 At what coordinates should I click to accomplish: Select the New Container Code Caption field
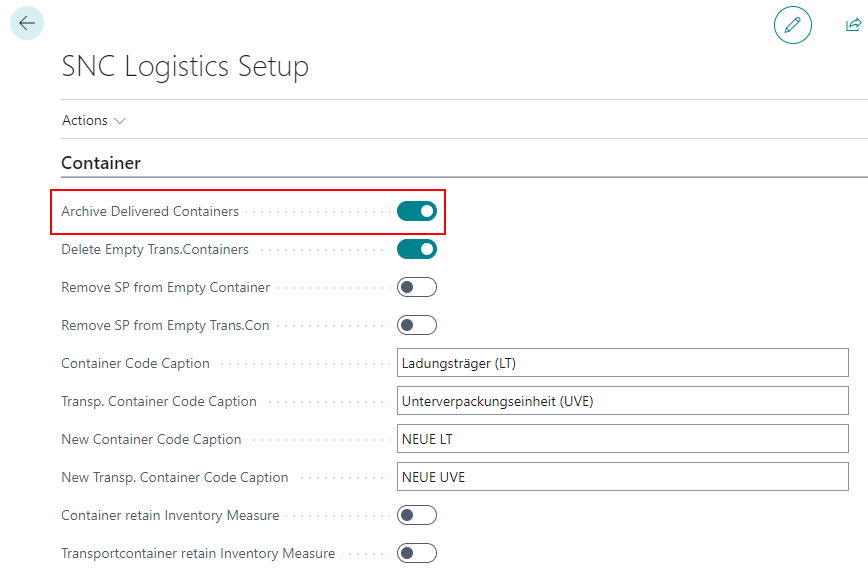(x=622, y=439)
